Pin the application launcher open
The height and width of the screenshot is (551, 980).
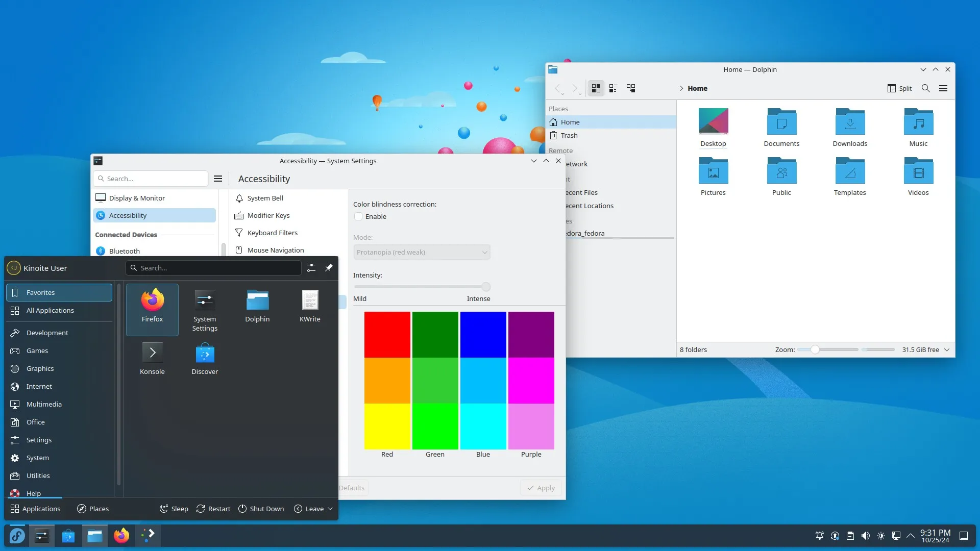point(329,268)
